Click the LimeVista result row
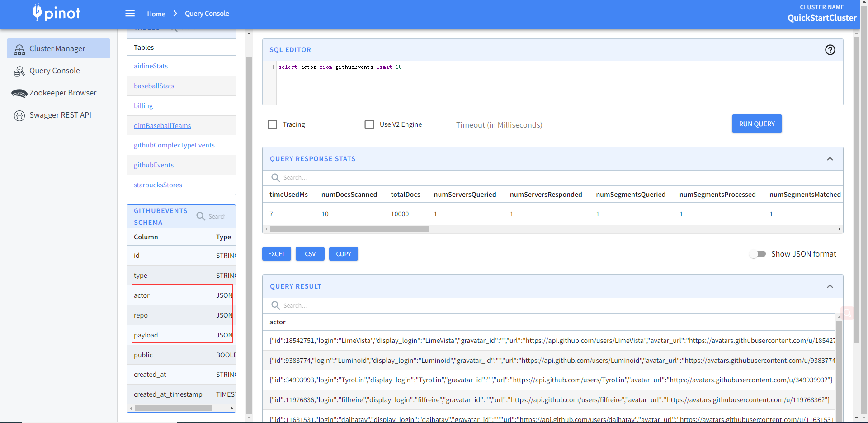The image size is (868, 423). [549, 341]
